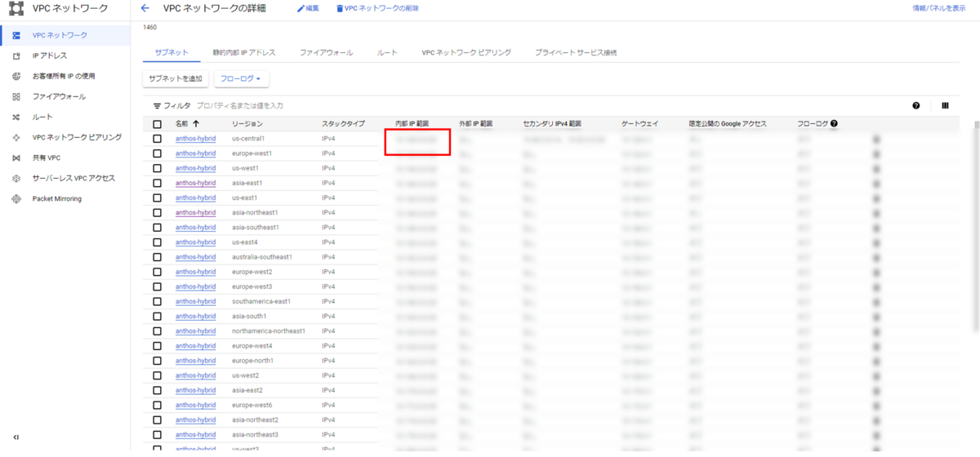The width and height of the screenshot is (980, 457).
Task: Check the box for europe-west1 subnet row
Action: coord(157,153)
